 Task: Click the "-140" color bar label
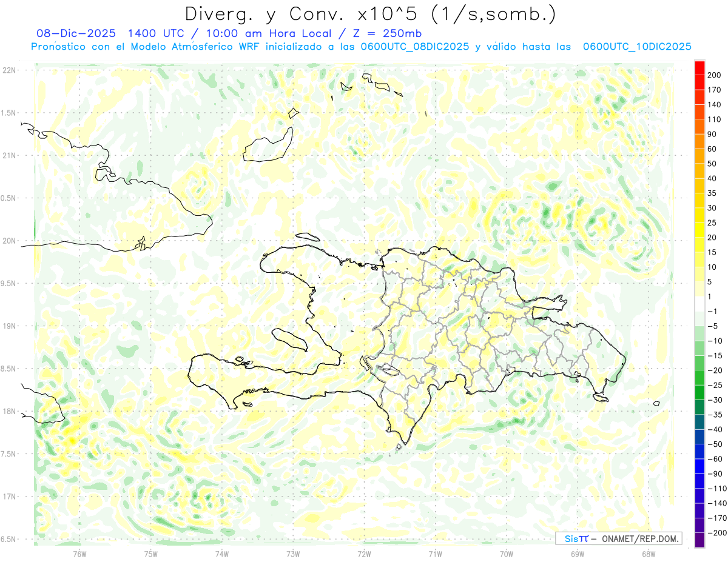click(718, 503)
